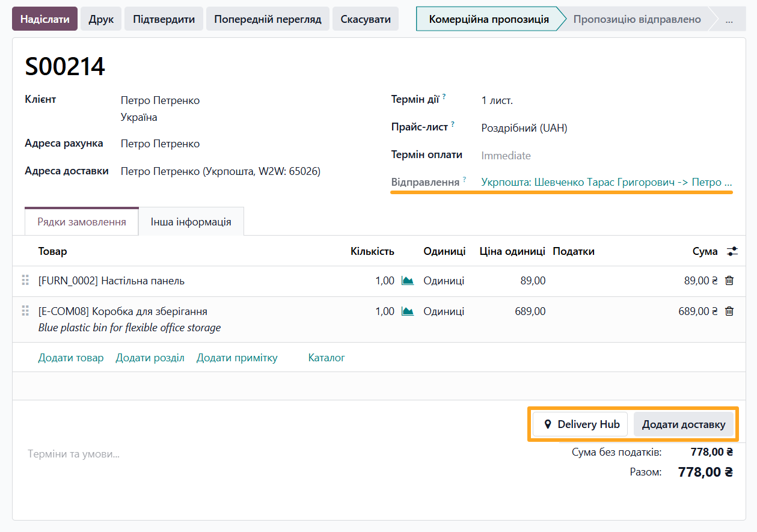Open Укрпошта shipment link
Screen dimensions: 757x532
coord(607,182)
